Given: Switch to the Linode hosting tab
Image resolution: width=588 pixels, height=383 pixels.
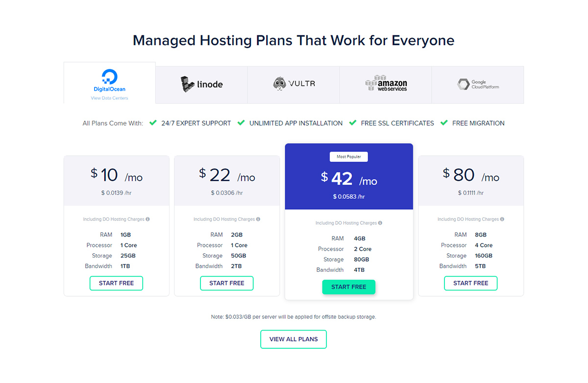Looking at the screenshot, I should tap(201, 84).
